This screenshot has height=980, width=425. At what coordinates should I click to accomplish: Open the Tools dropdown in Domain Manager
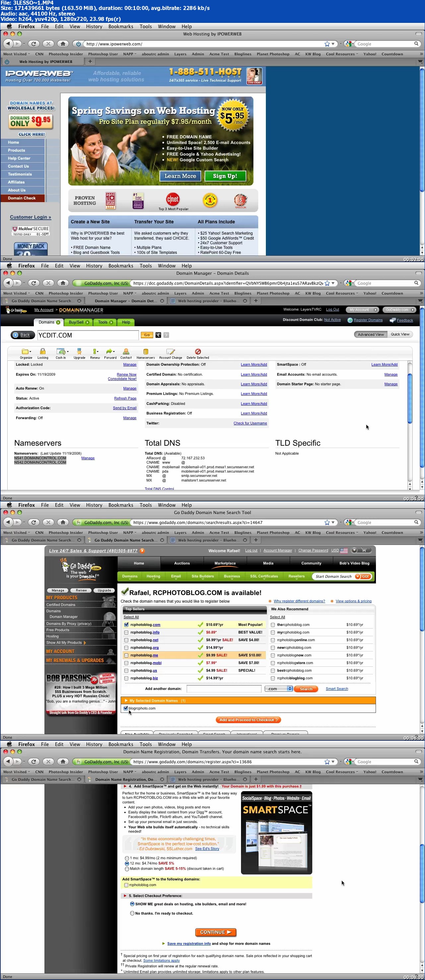(105, 322)
